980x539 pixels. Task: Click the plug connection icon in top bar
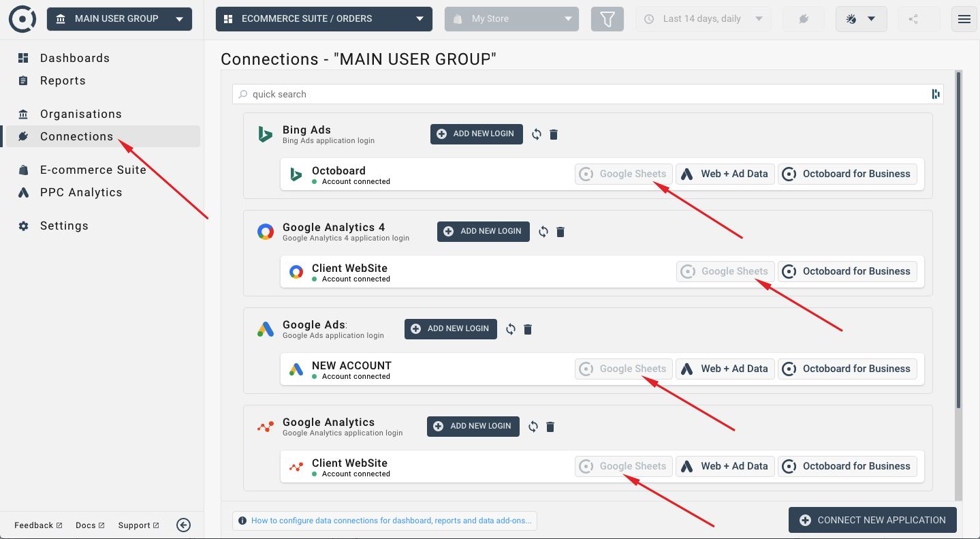[804, 19]
